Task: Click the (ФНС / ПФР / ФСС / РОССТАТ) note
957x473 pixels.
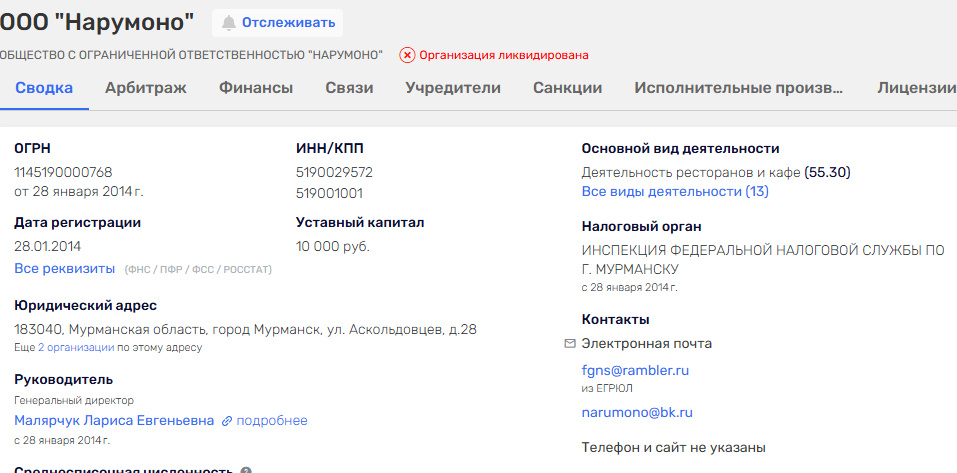Action: point(198,269)
